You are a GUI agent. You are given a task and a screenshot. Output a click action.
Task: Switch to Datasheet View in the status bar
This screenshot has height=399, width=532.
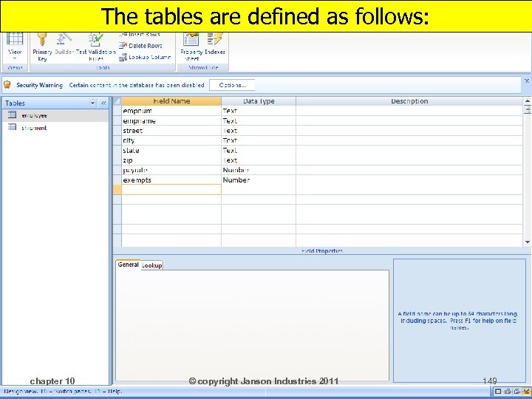(498, 391)
